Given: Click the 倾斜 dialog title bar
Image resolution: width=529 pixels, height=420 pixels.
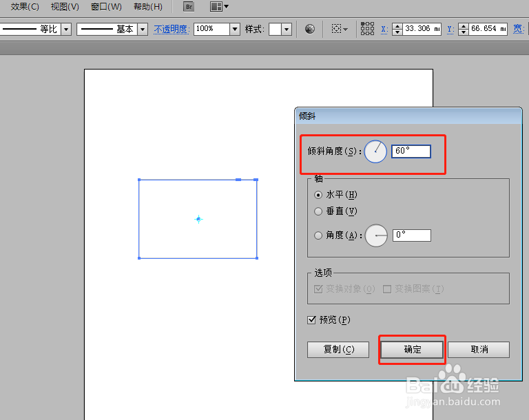Looking at the screenshot, I should 408,116.
